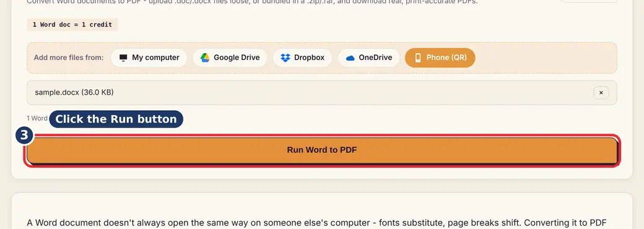
Task: Click the Dropbox logo icon
Action: (x=285, y=58)
